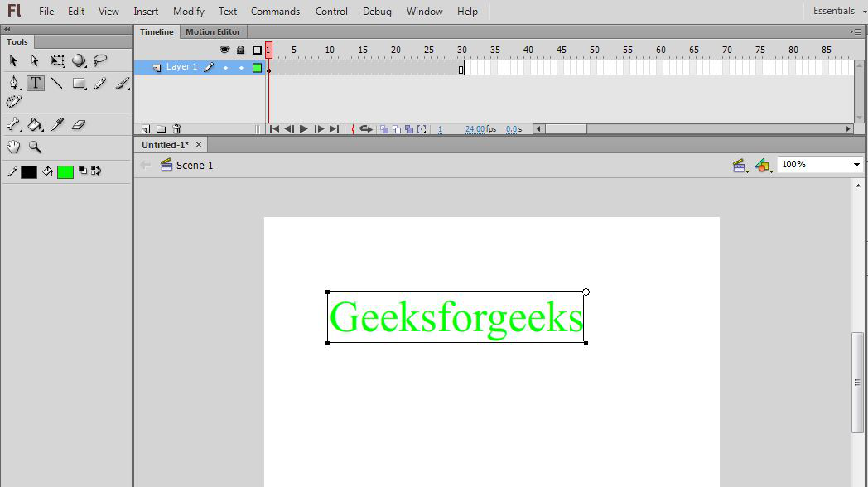
Task: Select the Hand tool
Action: [x=13, y=147]
